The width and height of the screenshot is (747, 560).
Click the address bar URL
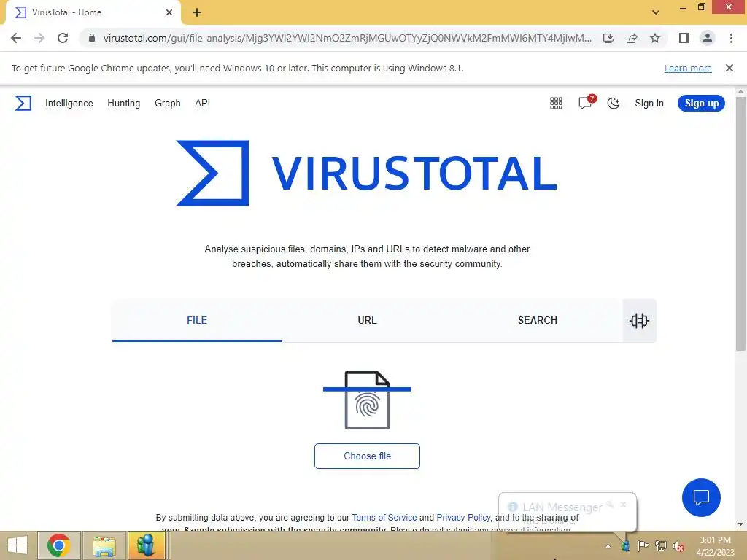click(x=347, y=38)
